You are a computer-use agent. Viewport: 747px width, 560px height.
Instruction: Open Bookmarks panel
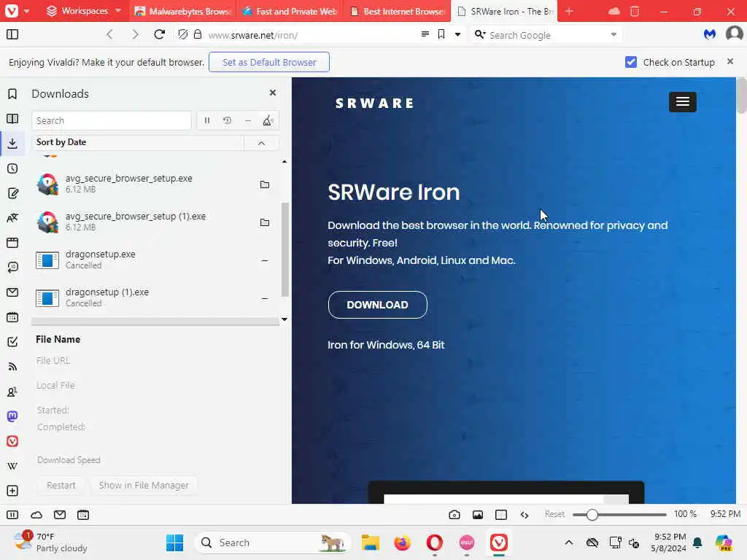[12, 94]
